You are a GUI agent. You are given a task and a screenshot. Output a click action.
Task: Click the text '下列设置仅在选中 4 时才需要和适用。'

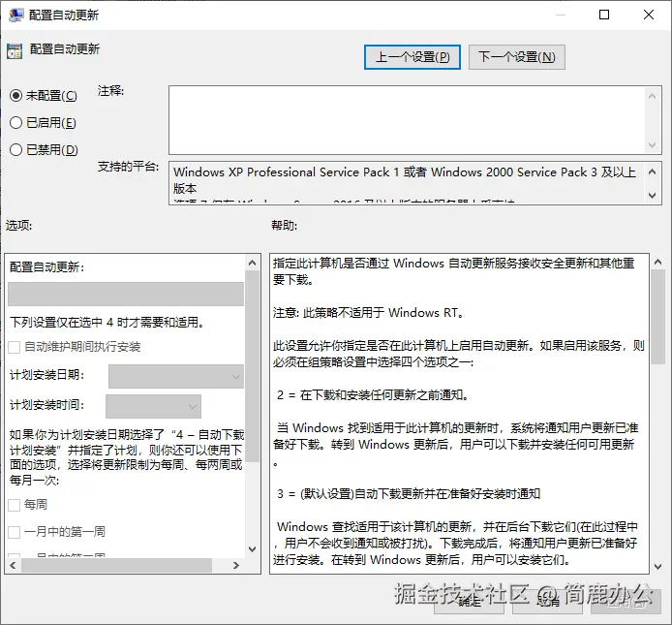point(107,322)
